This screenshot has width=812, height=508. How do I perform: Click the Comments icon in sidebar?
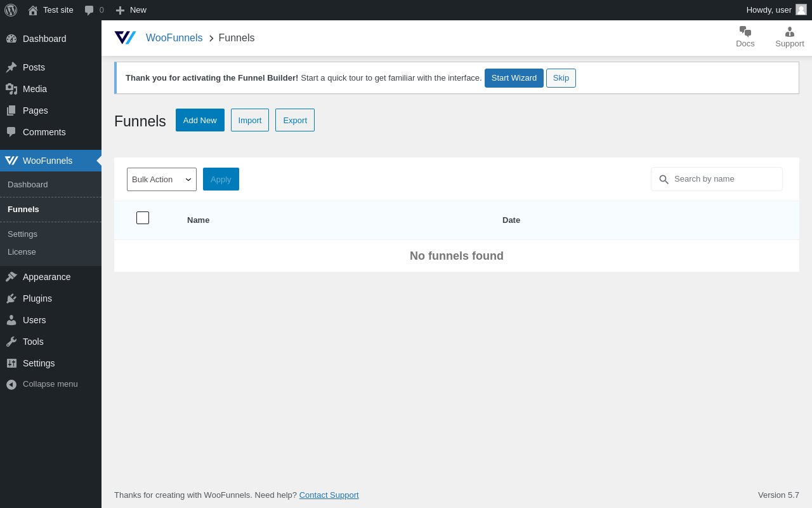[11, 132]
